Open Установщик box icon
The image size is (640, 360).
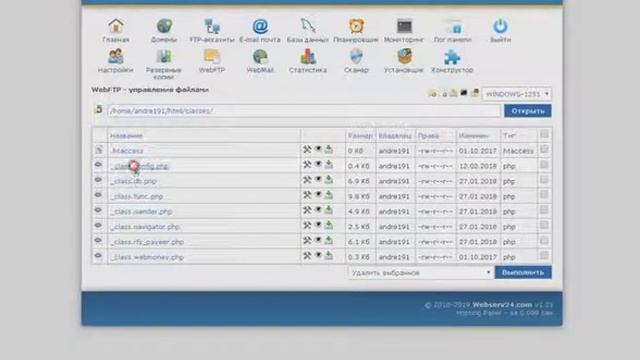(404, 56)
